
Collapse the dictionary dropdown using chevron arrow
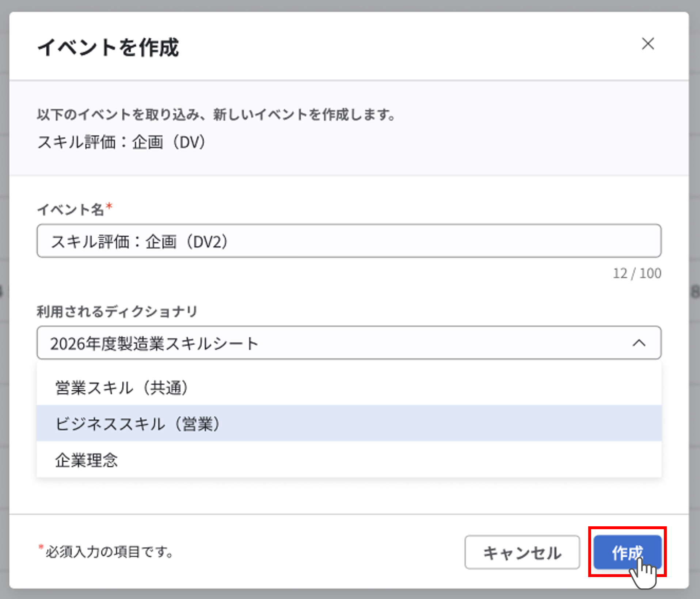click(639, 343)
